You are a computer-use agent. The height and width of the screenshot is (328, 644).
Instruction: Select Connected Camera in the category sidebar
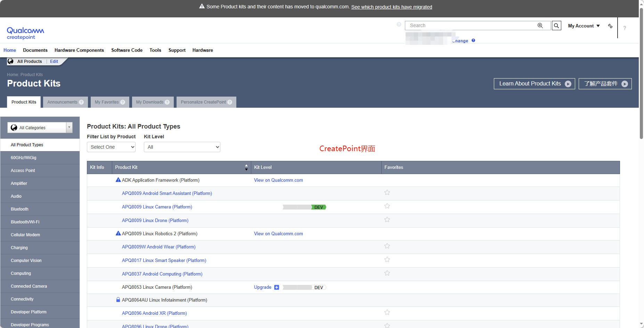40,286
